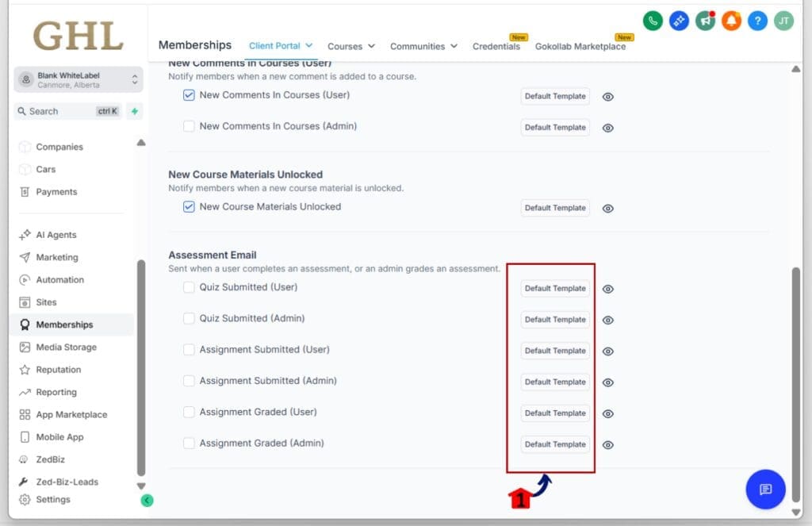Image resolution: width=812 pixels, height=526 pixels.
Task: Preview the Quiz Submitted (Admin) template
Action: (x=607, y=320)
